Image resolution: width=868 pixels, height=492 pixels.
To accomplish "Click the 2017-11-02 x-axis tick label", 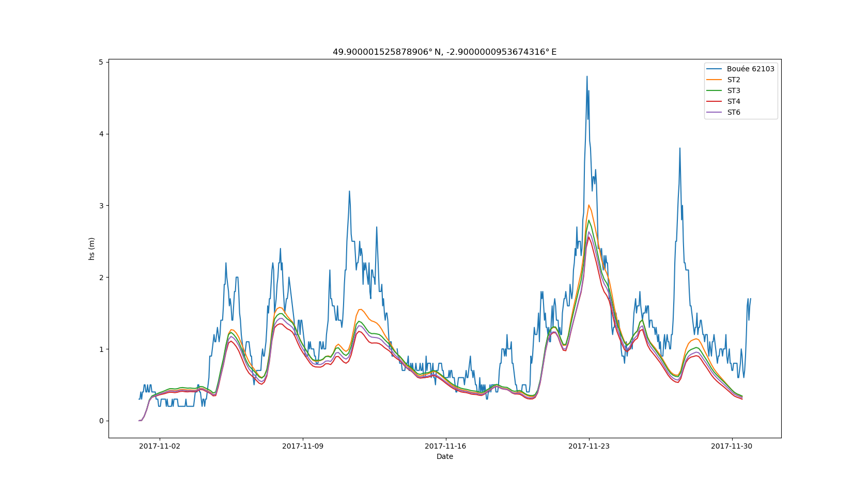I will [x=160, y=446].
